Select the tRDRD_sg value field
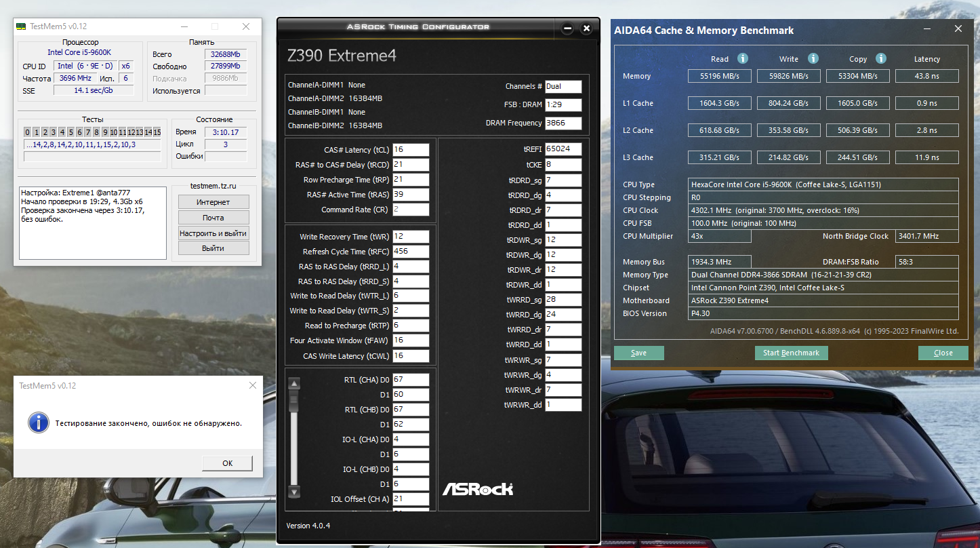Viewport: 980px width, 548px height. [x=563, y=180]
